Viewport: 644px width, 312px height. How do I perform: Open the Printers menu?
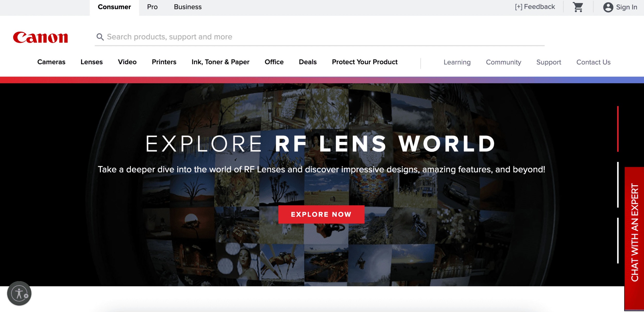click(164, 62)
